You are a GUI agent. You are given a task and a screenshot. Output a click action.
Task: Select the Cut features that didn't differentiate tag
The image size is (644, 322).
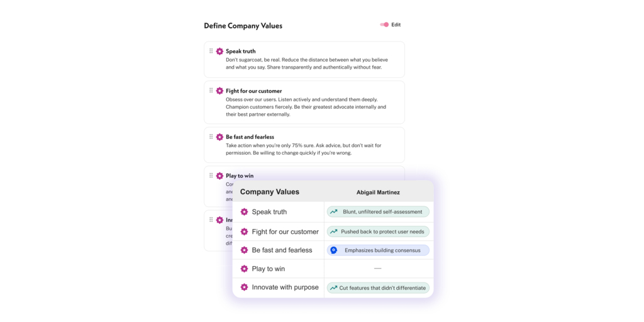[x=378, y=288]
